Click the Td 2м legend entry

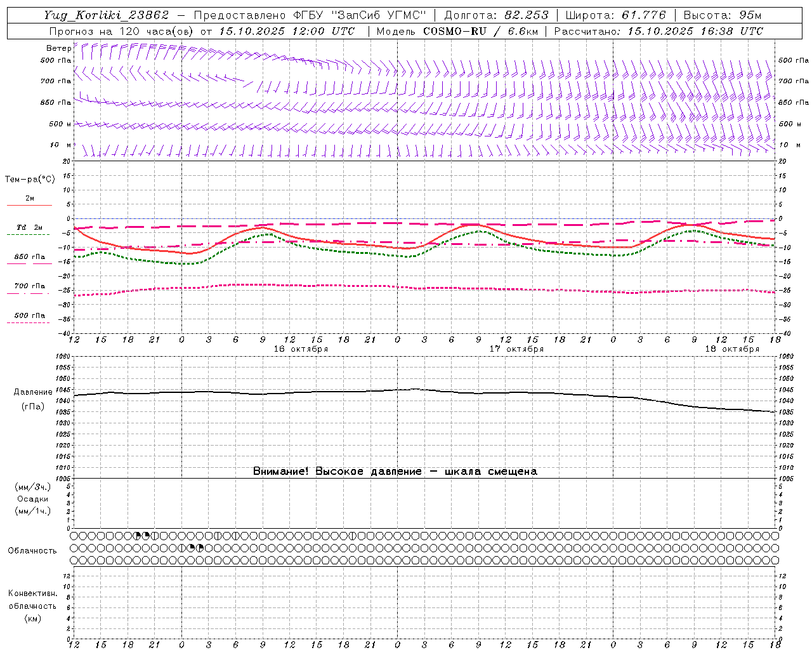(29, 227)
